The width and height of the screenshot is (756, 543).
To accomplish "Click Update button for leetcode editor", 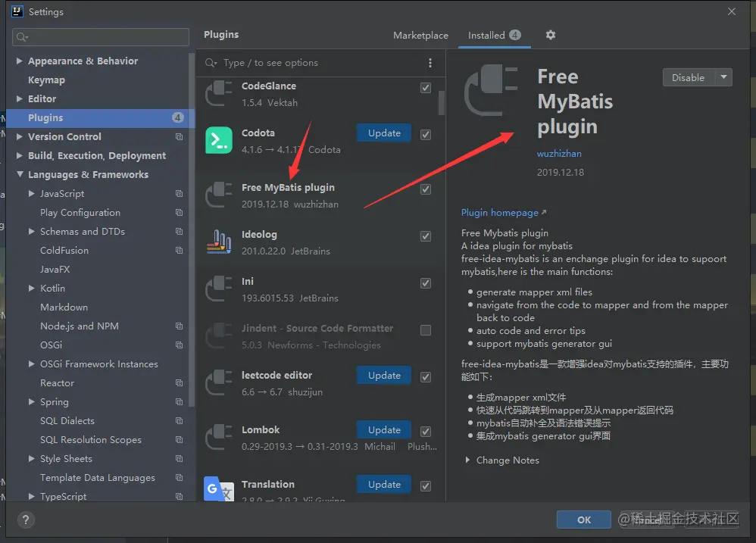I will [x=384, y=376].
